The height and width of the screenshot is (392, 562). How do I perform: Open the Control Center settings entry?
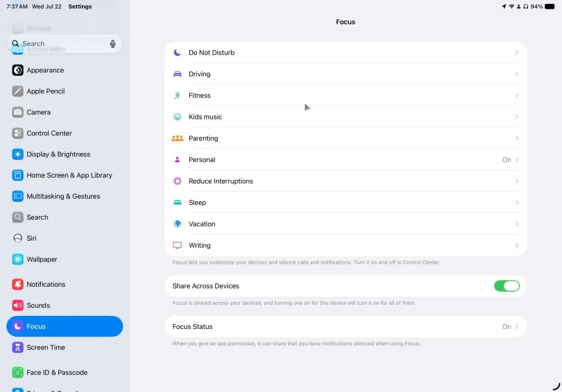pyautogui.click(x=65, y=133)
